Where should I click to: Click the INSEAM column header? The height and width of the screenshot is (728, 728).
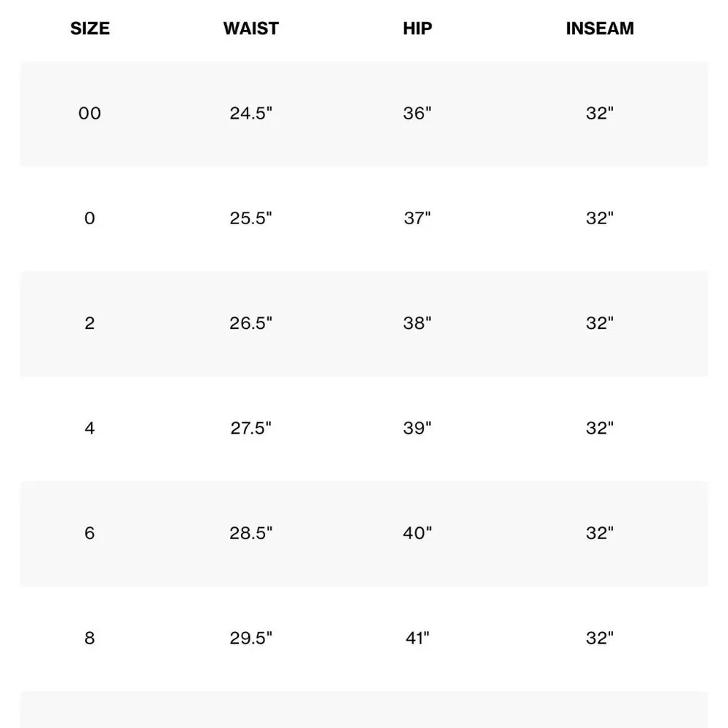[x=600, y=28]
